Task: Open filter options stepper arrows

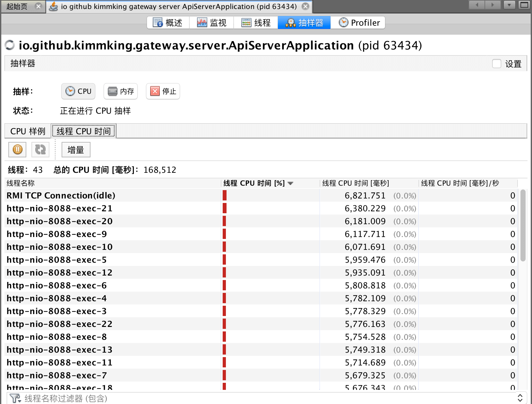Action: pyautogui.click(x=520, y=398)
